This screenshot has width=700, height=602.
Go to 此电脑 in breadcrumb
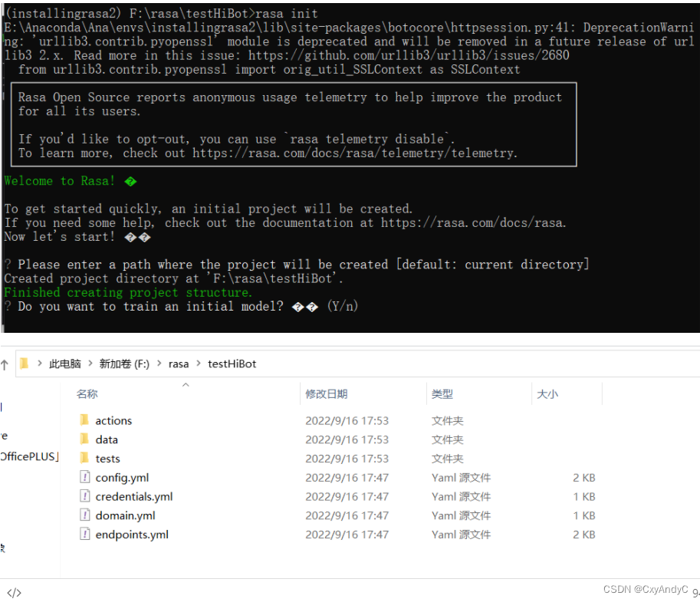coord(64,364)
